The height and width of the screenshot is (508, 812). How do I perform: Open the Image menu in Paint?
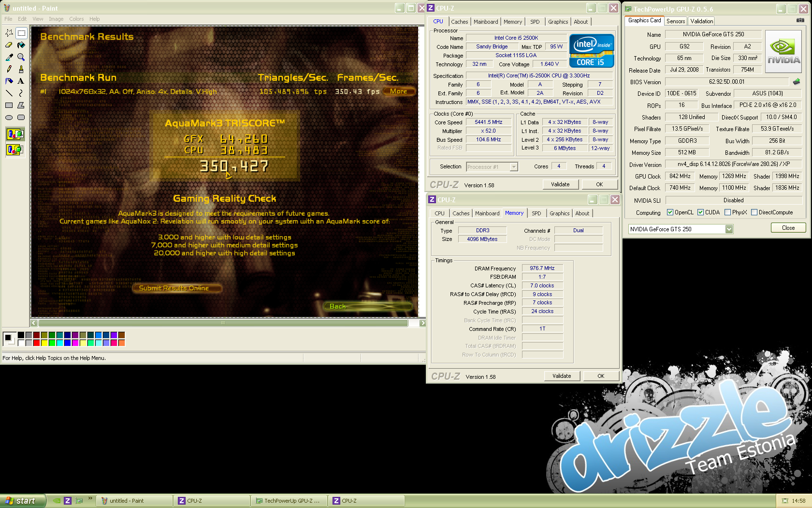(x=56, y=19)
